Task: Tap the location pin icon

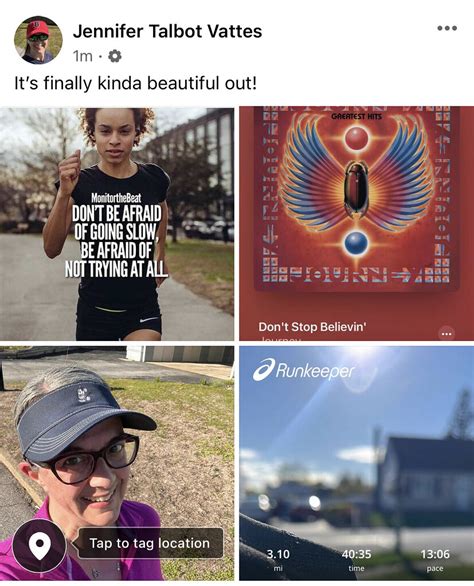Action: [40, 545]
